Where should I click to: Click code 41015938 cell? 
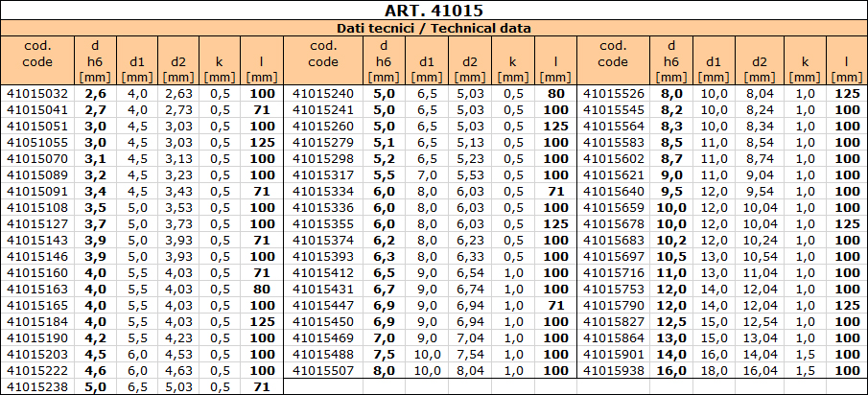(614, 370)
